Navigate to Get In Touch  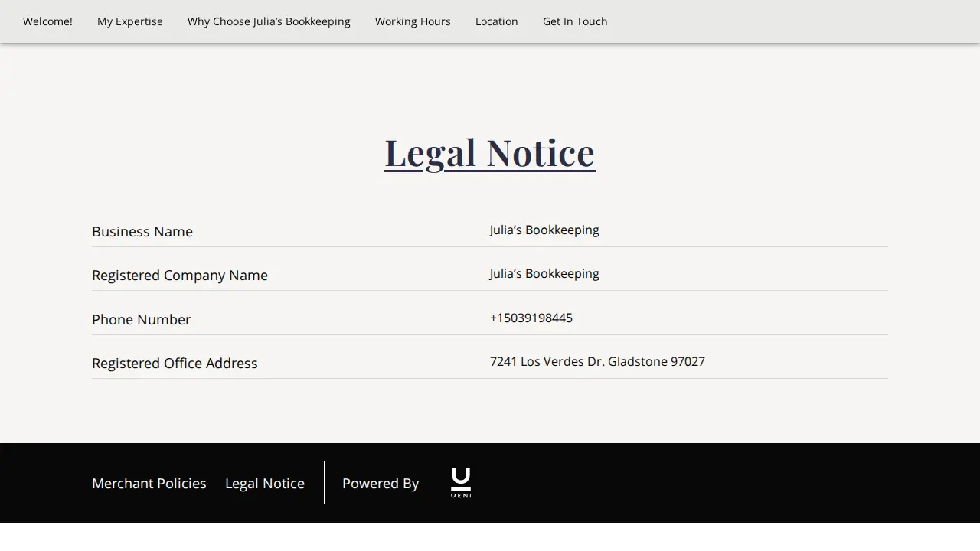[575, 21]
